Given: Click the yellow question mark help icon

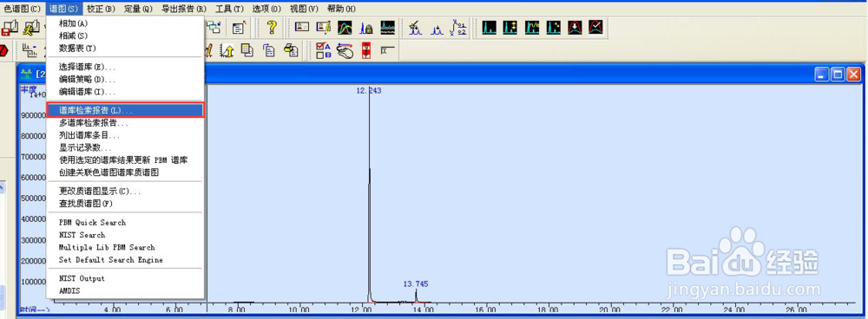Looking at the screenshot, I should 271,27.
